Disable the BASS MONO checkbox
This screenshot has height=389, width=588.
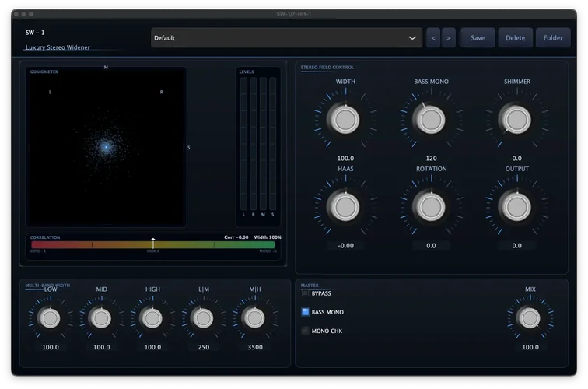[x=305, y=312]
